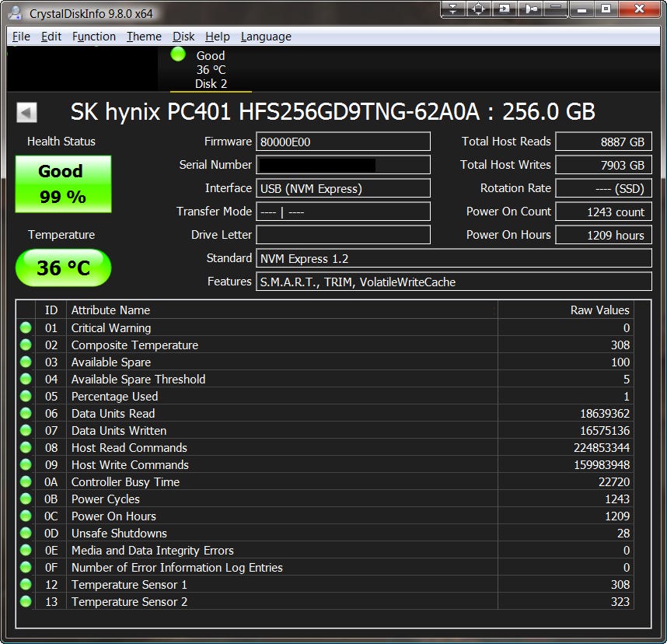Click the down-arrow funnel icon in title bar
Image resolution: width=667 pixels, height=644 pixels.
[x=453, y=9]
